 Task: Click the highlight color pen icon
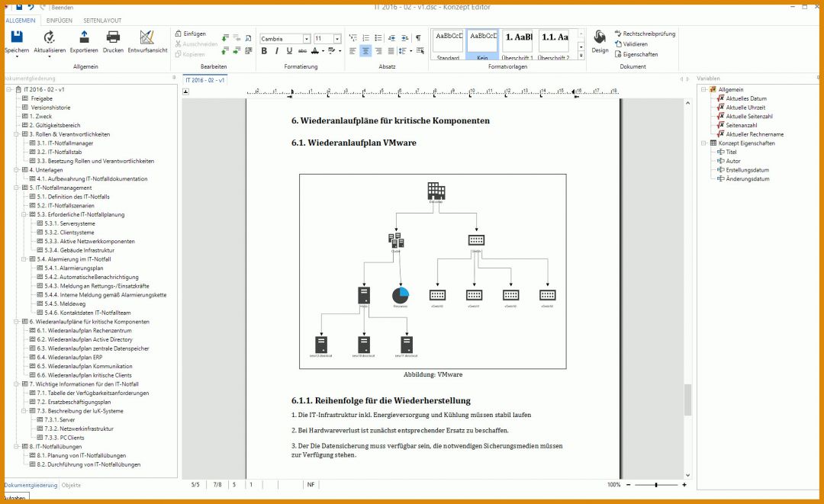click(331, 51)
